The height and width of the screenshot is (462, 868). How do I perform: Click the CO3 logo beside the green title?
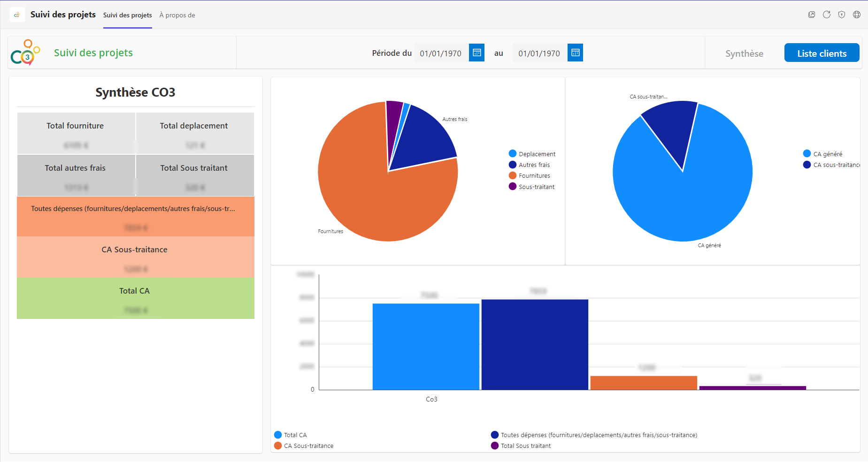25,53
